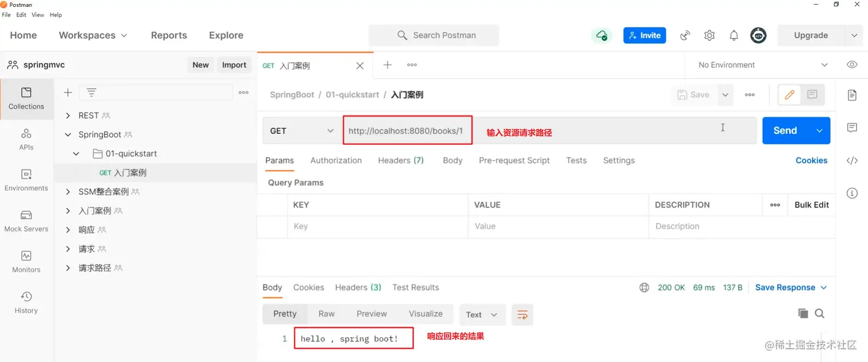
Task: Click the cloud sync status icon
Action: point(602,36)
